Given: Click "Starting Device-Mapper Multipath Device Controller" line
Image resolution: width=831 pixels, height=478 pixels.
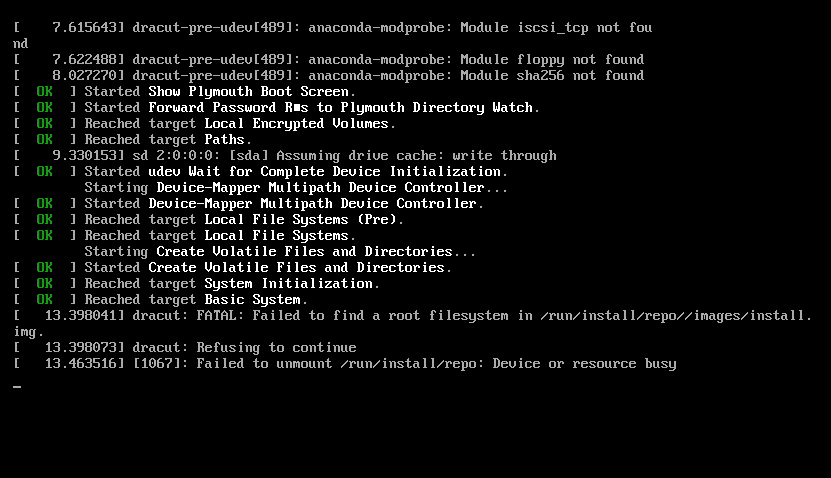Looking at the screenshot, I should 296,188.
